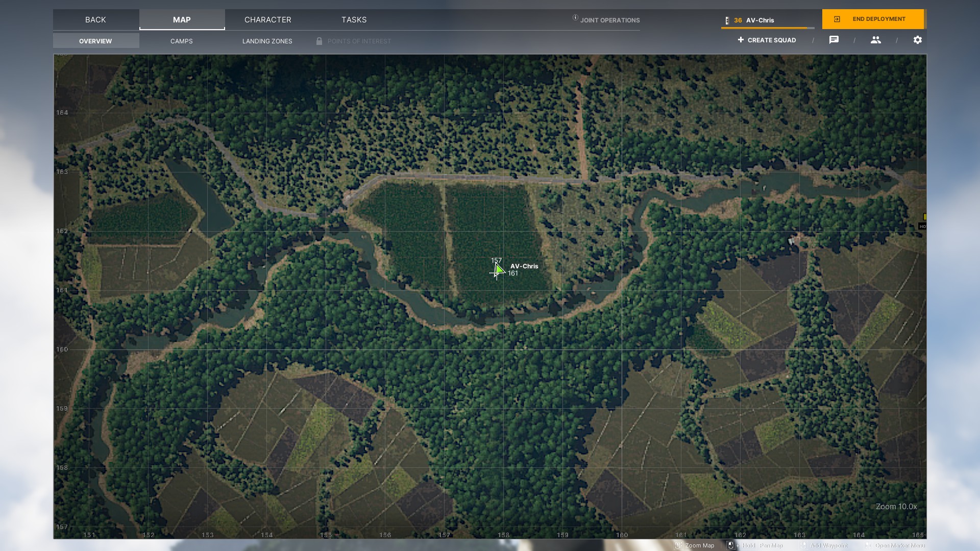This screenshot has height=551, width=980.
Task: Click the yellow marker at map right edge
Action: point(924,217)
